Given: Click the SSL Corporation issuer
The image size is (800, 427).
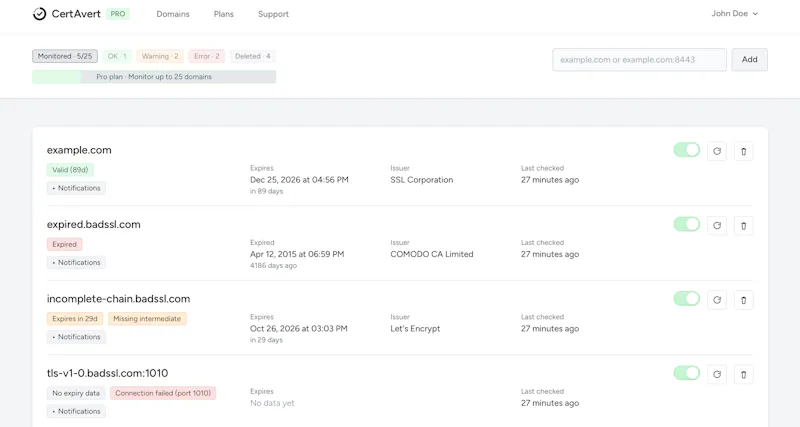Looking at the screenshot, I should [422, 180].
